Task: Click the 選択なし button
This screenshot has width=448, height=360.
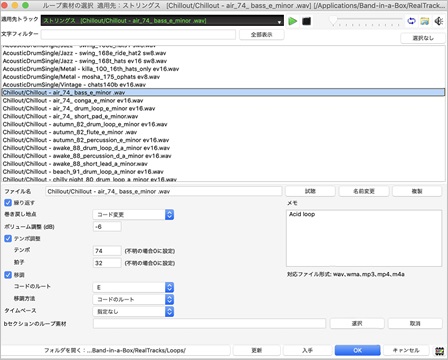Action: [423, 38]
